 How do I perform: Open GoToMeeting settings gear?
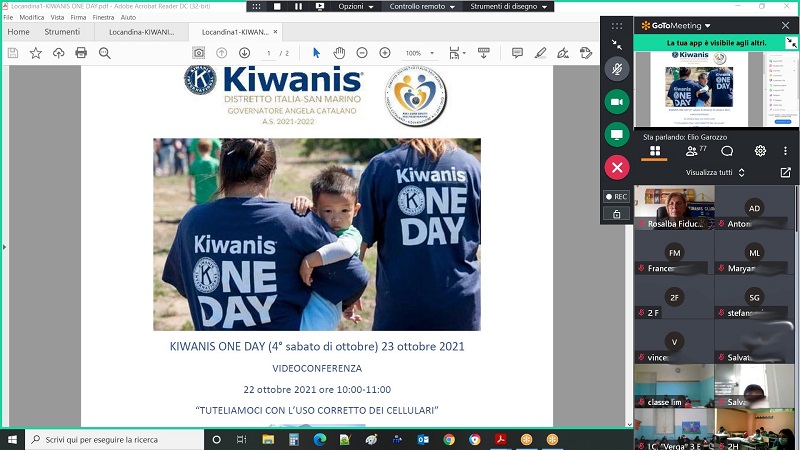tap(760, 151)
